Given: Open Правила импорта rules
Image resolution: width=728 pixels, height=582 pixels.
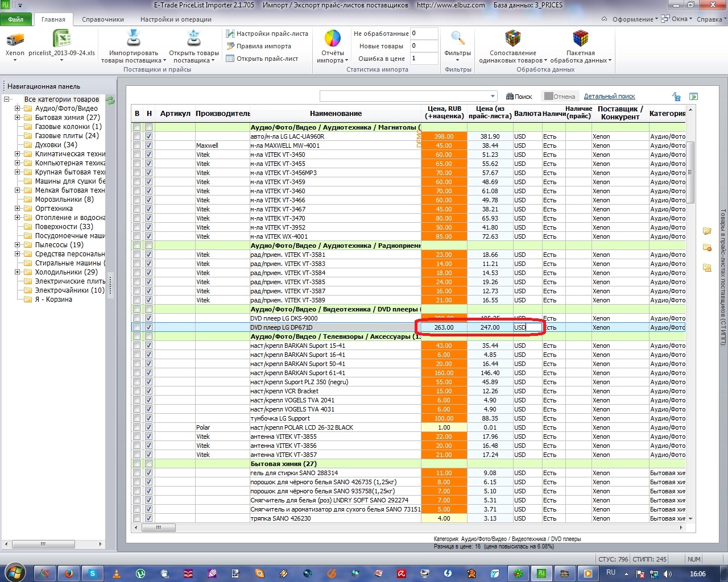Looking at the screenshot, I should click(x=259, y=46).
